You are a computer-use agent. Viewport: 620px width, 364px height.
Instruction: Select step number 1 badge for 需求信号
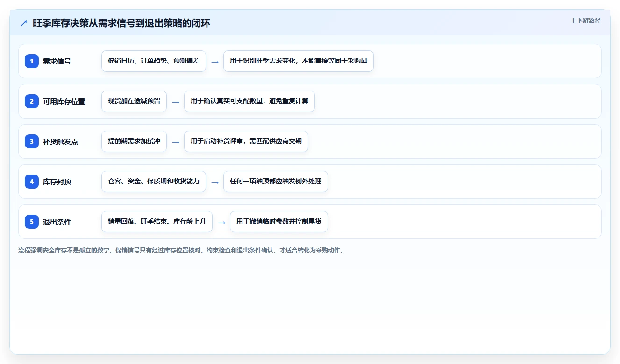click(x=32, y=61)
